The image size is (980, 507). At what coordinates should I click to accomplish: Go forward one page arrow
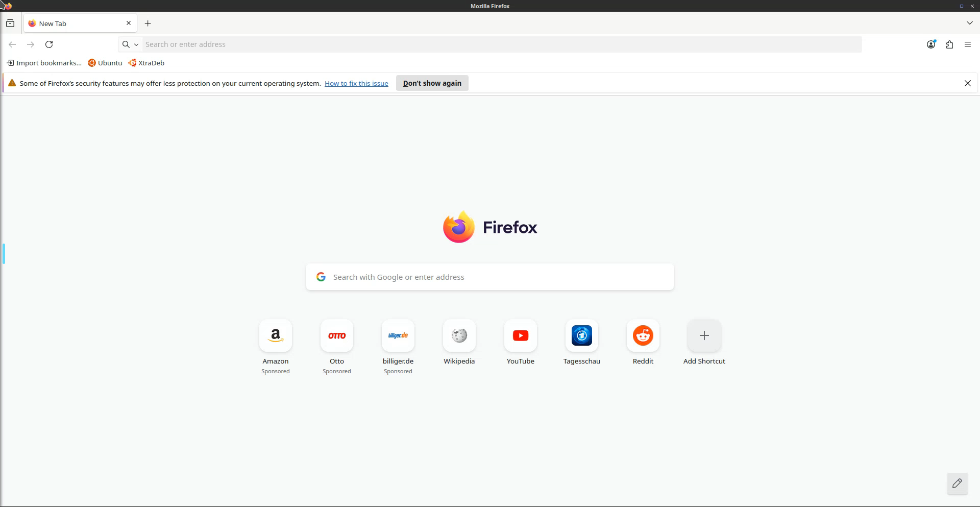point(31,44)
